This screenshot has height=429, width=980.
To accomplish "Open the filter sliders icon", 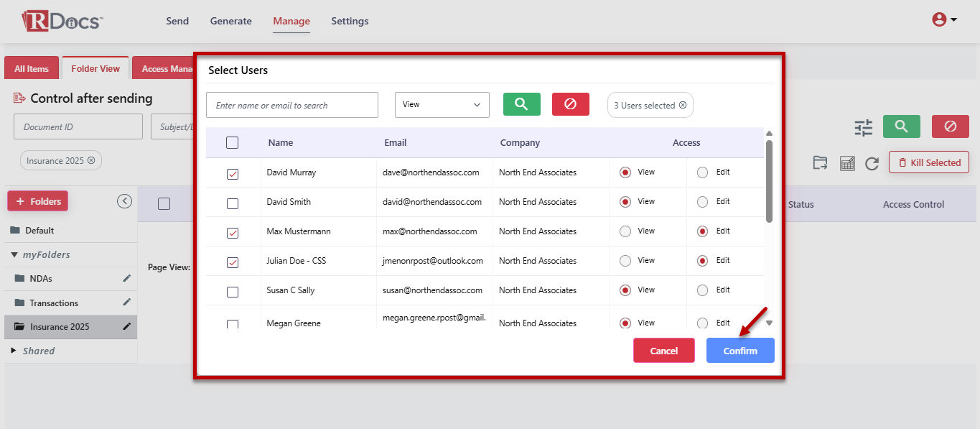I will tap(863, 127).
